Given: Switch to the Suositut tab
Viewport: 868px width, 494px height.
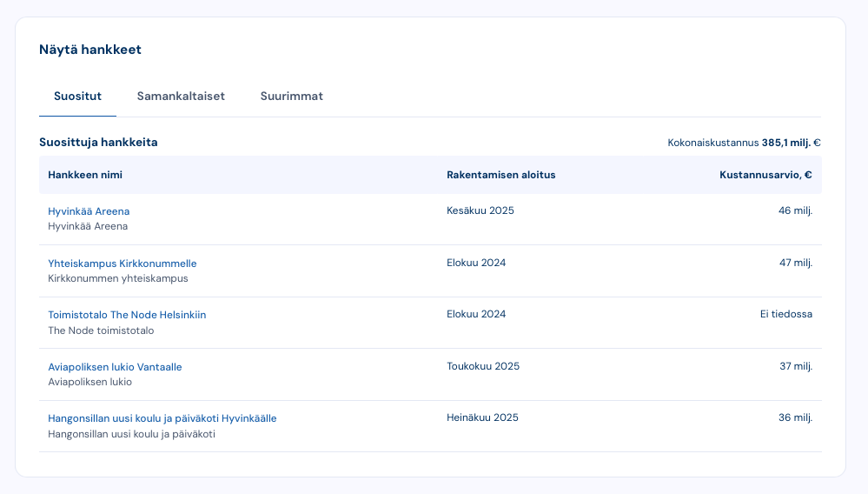Looking at the screenshot, I should 77,97.
